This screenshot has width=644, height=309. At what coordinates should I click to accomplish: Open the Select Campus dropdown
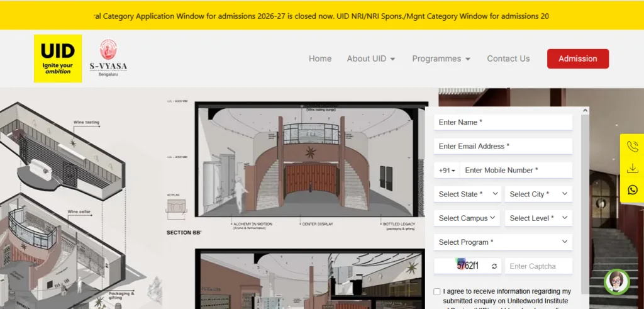(467, 218)
